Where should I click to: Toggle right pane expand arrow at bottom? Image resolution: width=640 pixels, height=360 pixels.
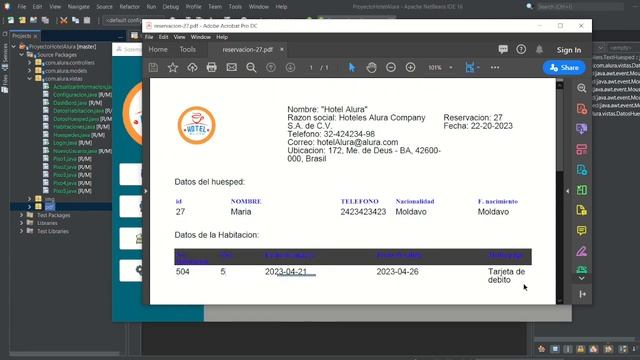pyautogui.click(x=582, y=294)
